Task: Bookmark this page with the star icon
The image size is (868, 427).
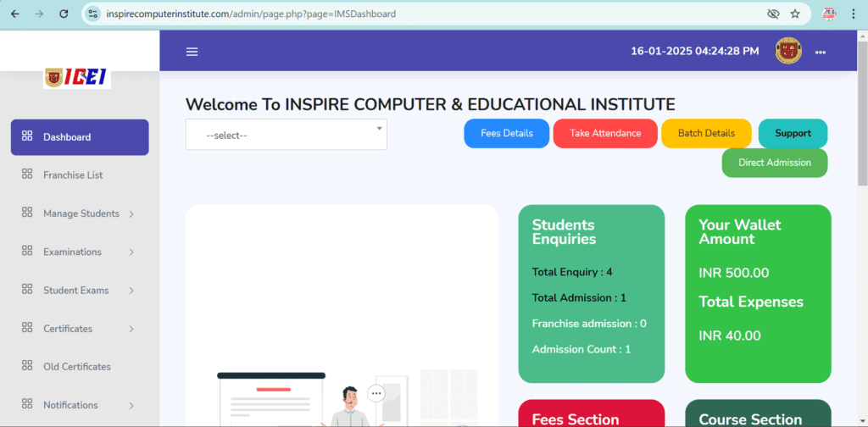Action: pos(795,14)
